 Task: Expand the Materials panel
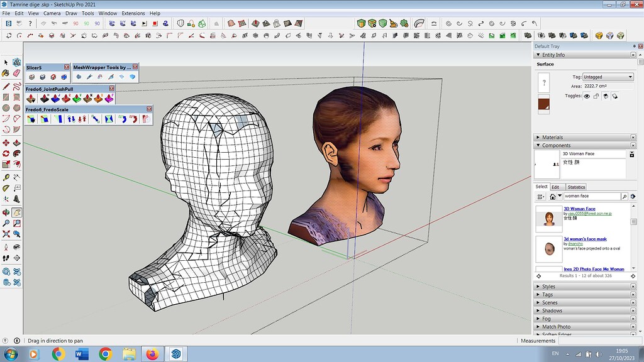pos(538,137)
